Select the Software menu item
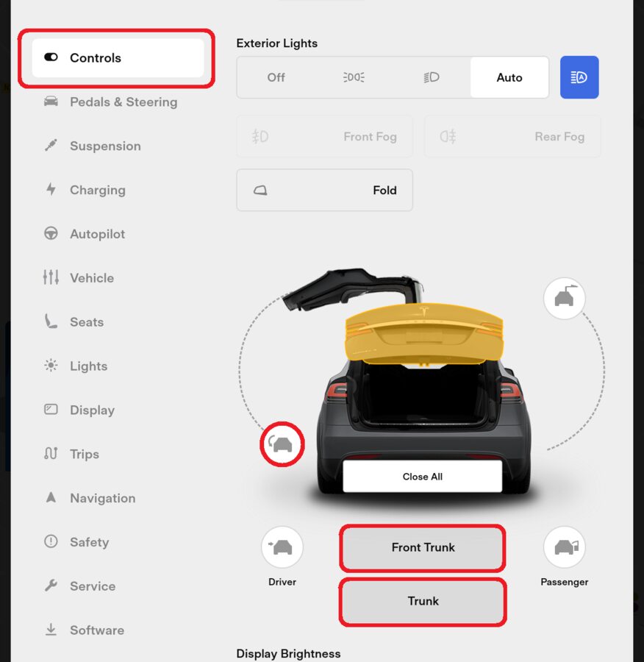Screen dimensions: 644x662 pyautogui.click(x=96, y=630)
